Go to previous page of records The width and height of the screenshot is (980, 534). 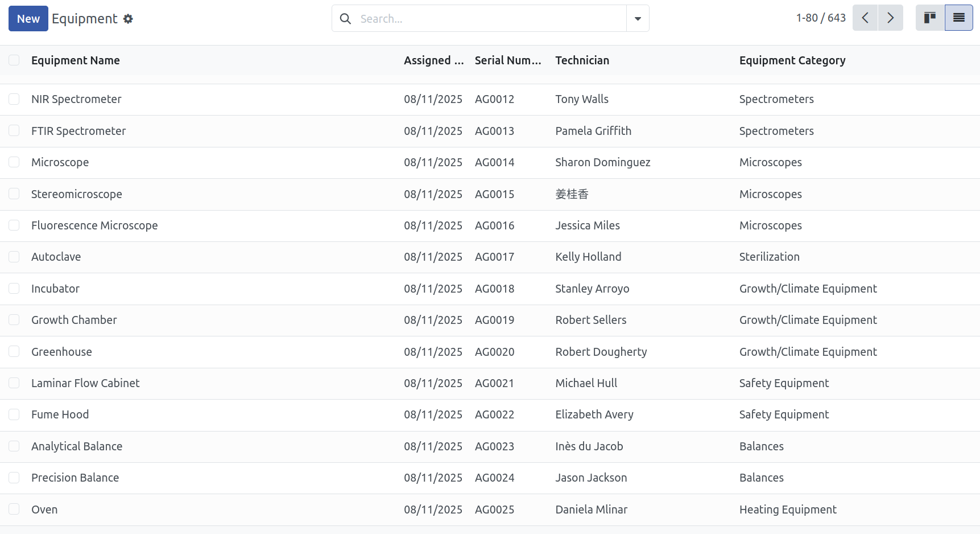865,18
